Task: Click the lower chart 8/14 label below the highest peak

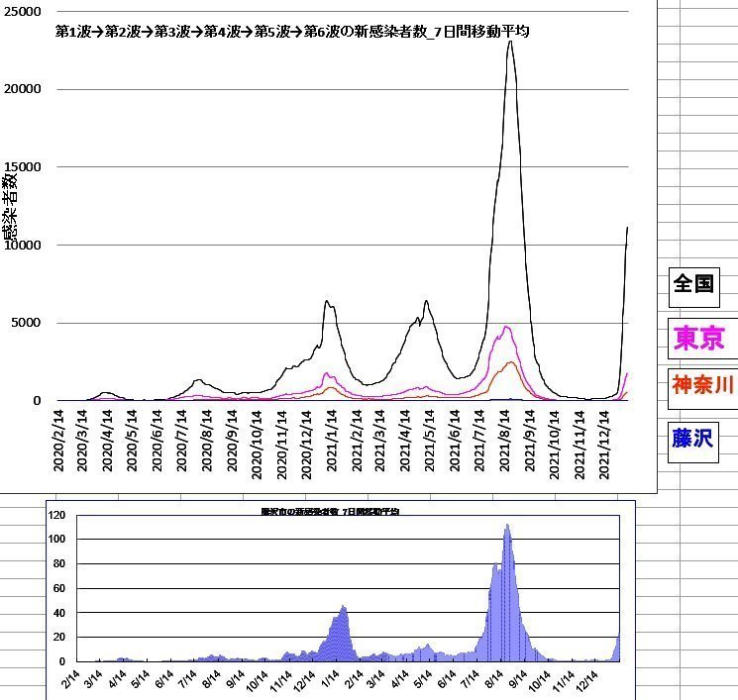Action: 494,680
